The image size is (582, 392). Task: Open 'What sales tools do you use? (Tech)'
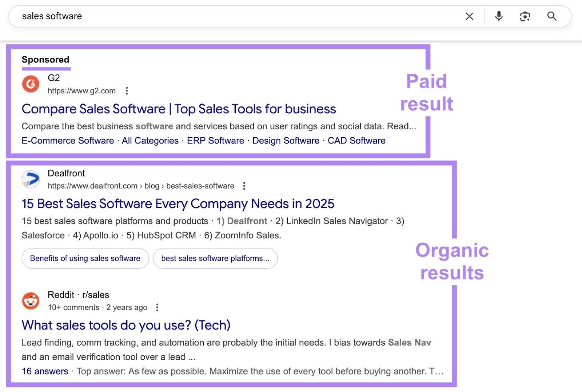(126, 325)
